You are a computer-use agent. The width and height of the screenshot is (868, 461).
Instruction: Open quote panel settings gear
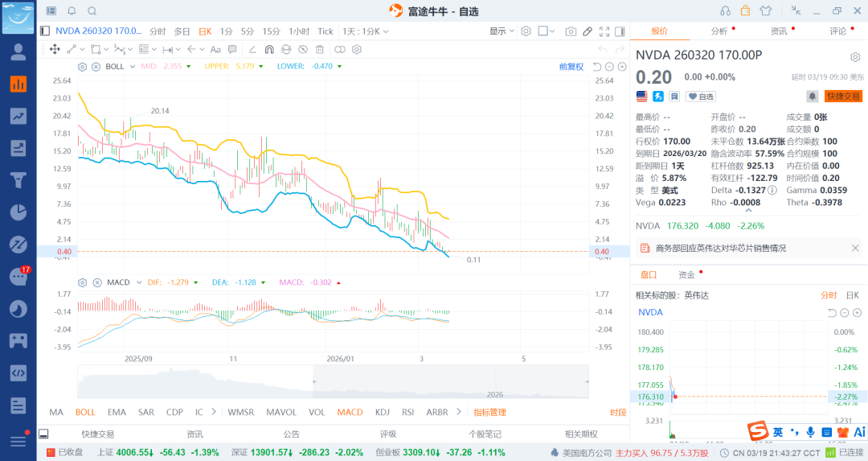[x=855, y=57]
